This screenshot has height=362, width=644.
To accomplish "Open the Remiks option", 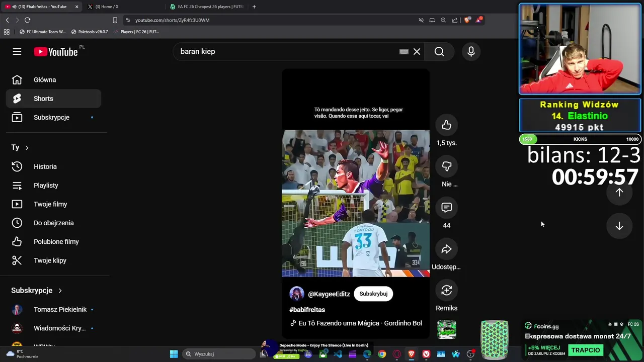I will tap(446, 290).
